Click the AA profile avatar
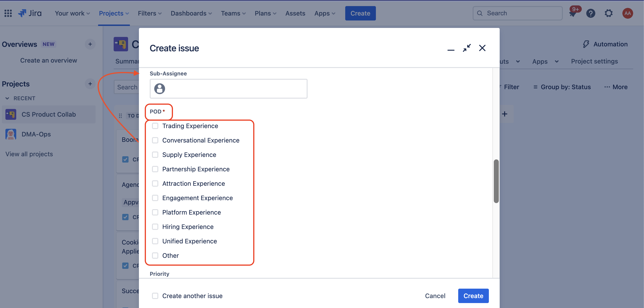644x308 pixels. 628,13
